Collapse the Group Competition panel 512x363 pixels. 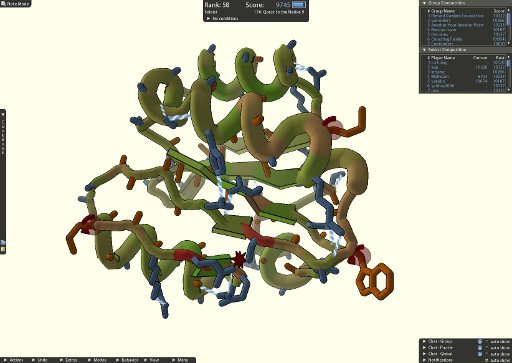coord(424,3)
